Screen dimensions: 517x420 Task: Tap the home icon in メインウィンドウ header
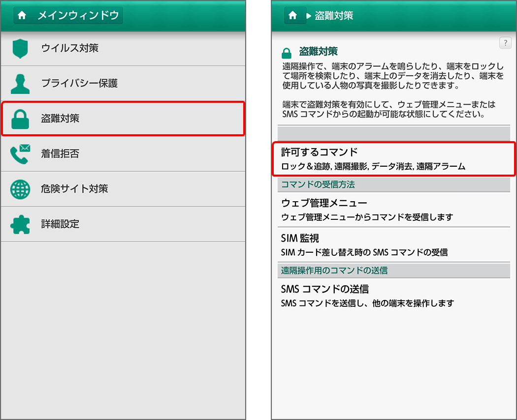tap(22, 16)
